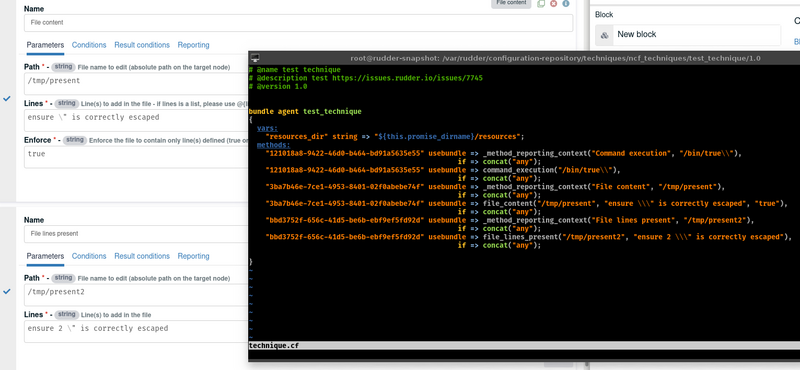
Task: Click the red remove icon for File content
Action: [x=554, y=4]
